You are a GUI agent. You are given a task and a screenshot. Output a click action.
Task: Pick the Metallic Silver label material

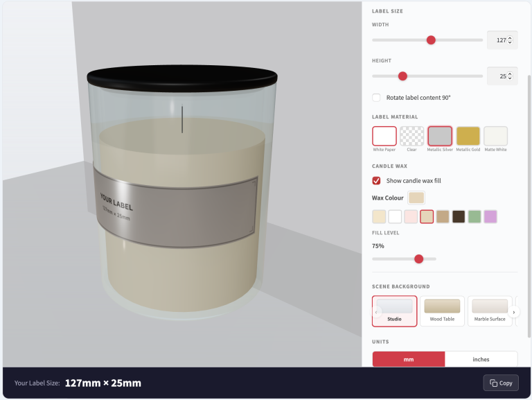click(x=440, y=136)
